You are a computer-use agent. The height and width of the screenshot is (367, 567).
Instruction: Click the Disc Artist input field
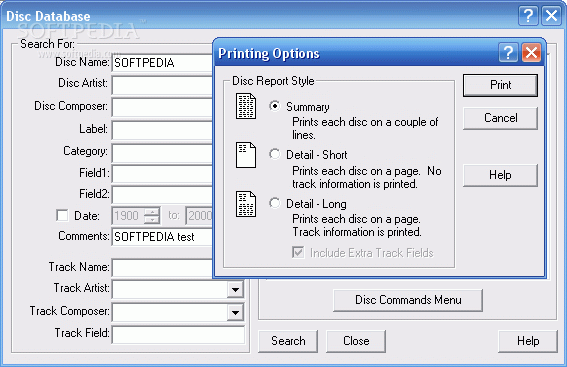tap(162, 85)
